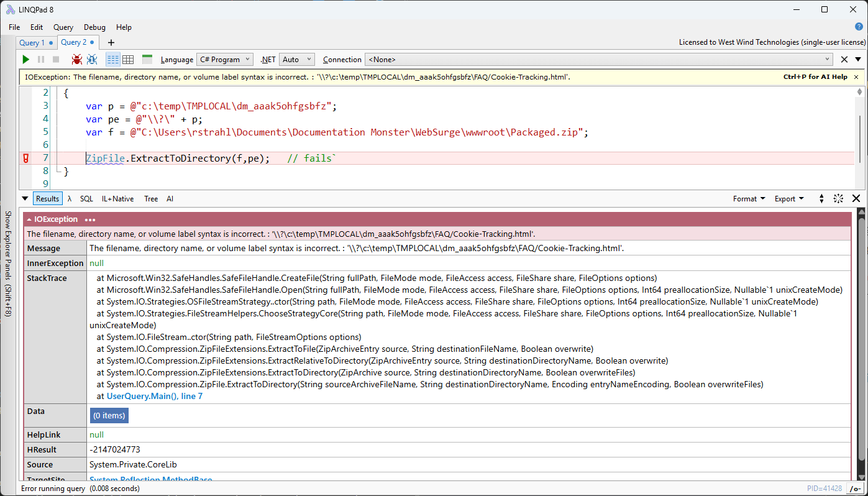Start debugging with the red bug icon
The width and height of the screenshot is (868, 496).
click(76, 60)
